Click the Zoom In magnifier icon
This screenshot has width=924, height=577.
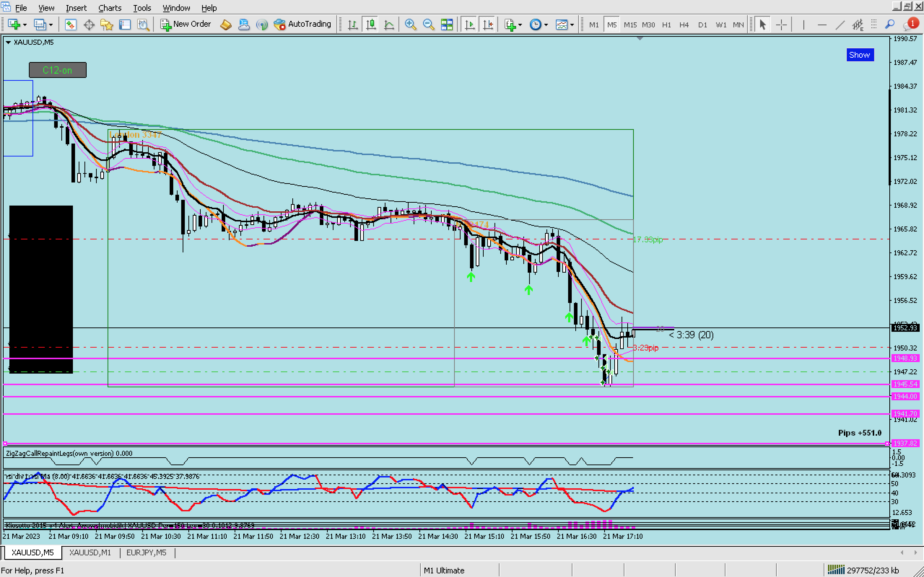(410, 25)
